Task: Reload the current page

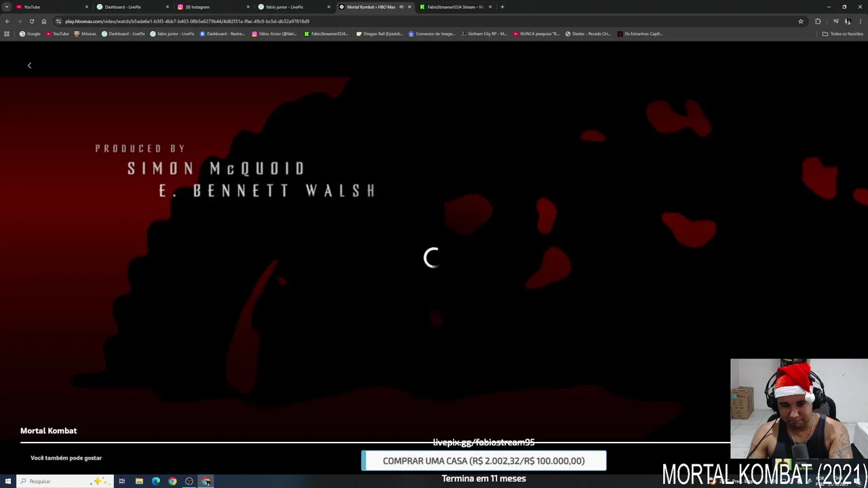Action: click(31, 21)
